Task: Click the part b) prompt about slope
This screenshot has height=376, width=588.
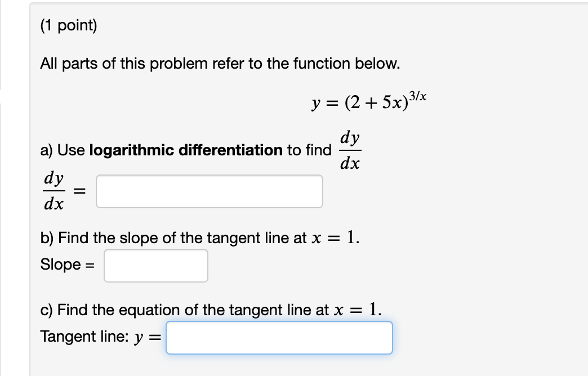Action: click(200, 238)
